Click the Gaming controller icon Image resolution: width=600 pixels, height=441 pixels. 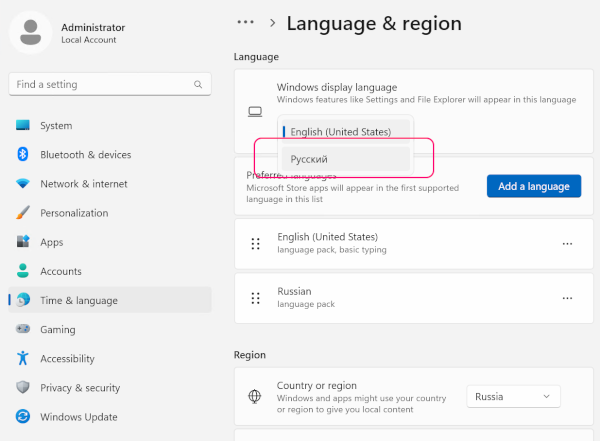(23, 329)
